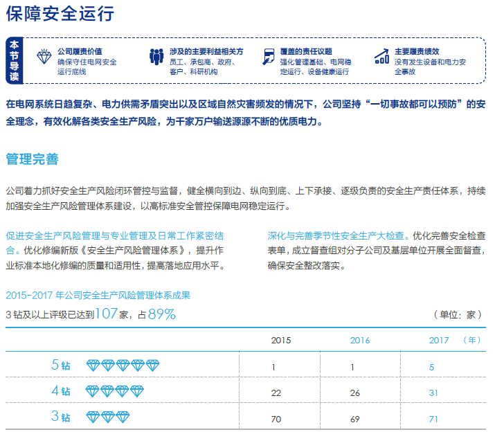Click the diamond icon beside 公司履责价值
The height and width of the screenshot is (432, 504).
44,57
